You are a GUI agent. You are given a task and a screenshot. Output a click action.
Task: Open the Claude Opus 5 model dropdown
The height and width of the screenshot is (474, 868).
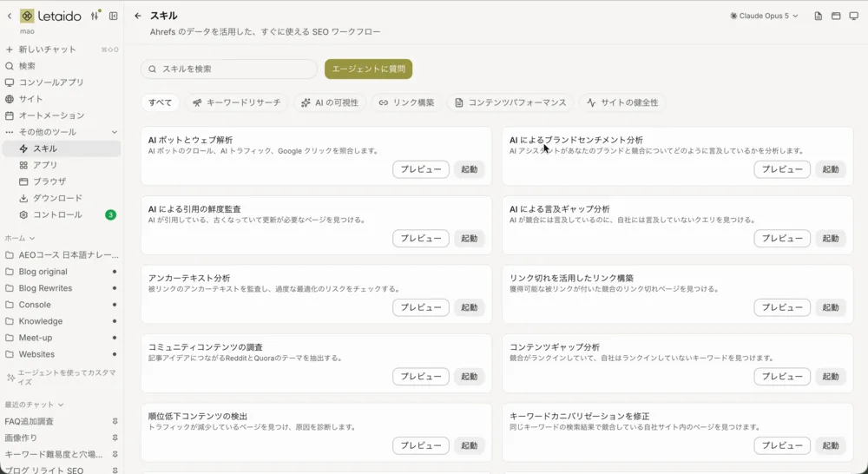click(764, 16)
